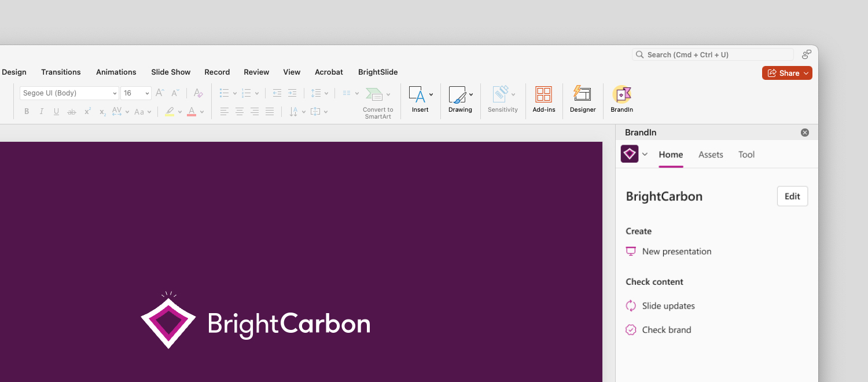
Task: Apply bulleted list formatting
Action: click(x=225, y=93)
